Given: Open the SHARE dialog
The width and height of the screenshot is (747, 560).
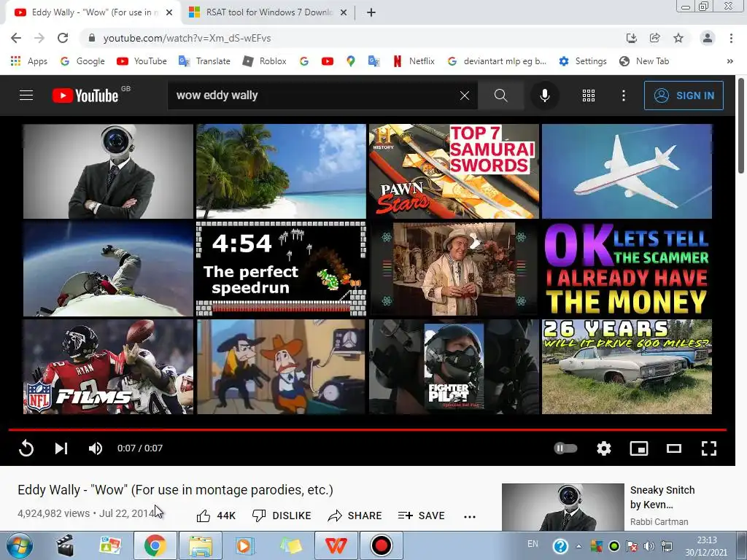Looking at the screenshot, I should [355, 516].
